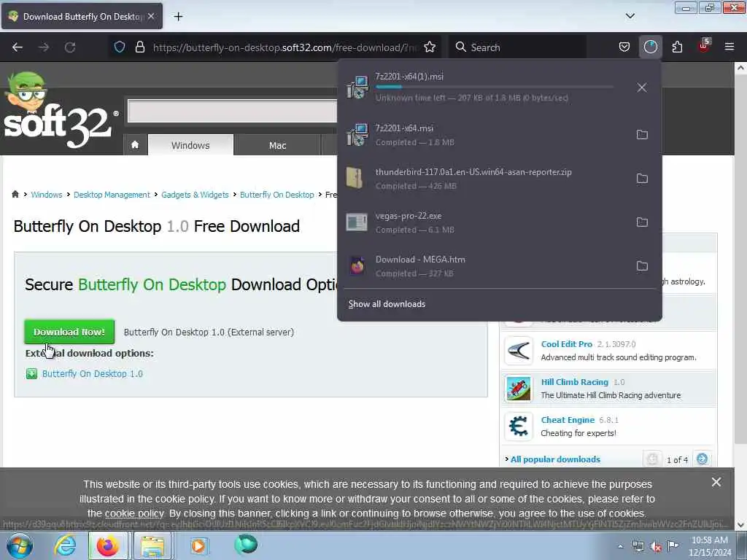Click Show all downloads
Viewport: 747px width, 560px height.
click(387, 304)
